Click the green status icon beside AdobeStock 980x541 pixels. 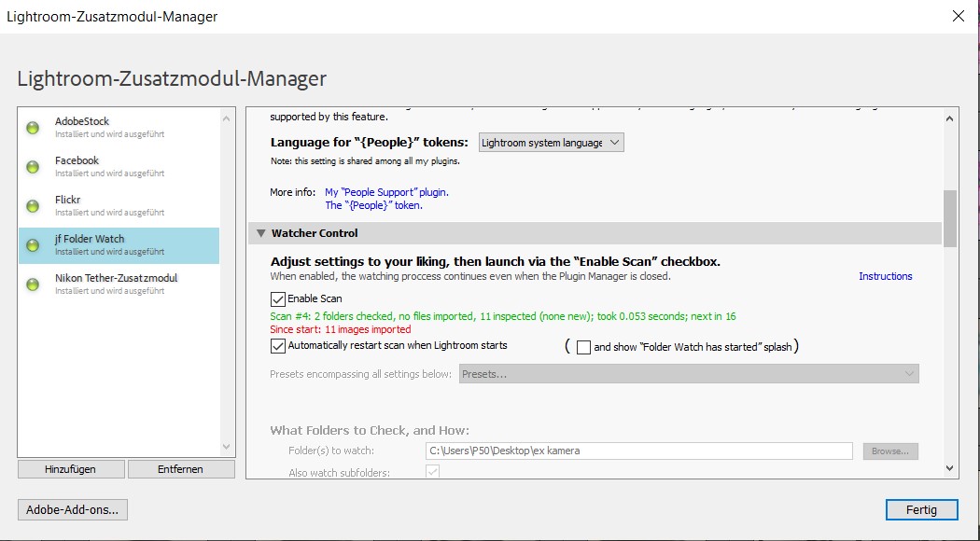(33, 128)
